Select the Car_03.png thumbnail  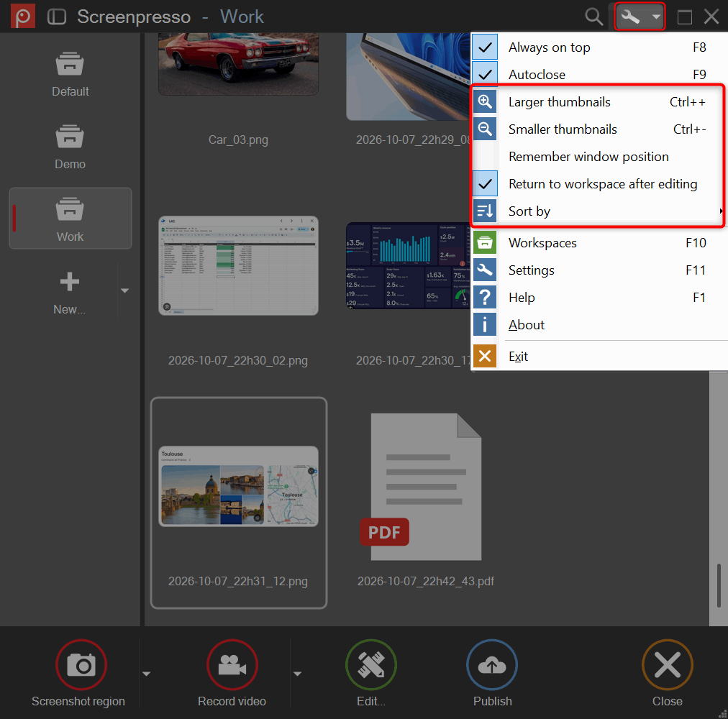[x=238, y=63]
